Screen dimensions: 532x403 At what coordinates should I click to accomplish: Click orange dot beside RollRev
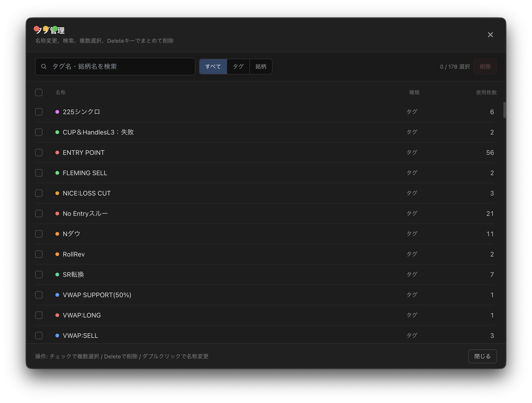[57, 254]
